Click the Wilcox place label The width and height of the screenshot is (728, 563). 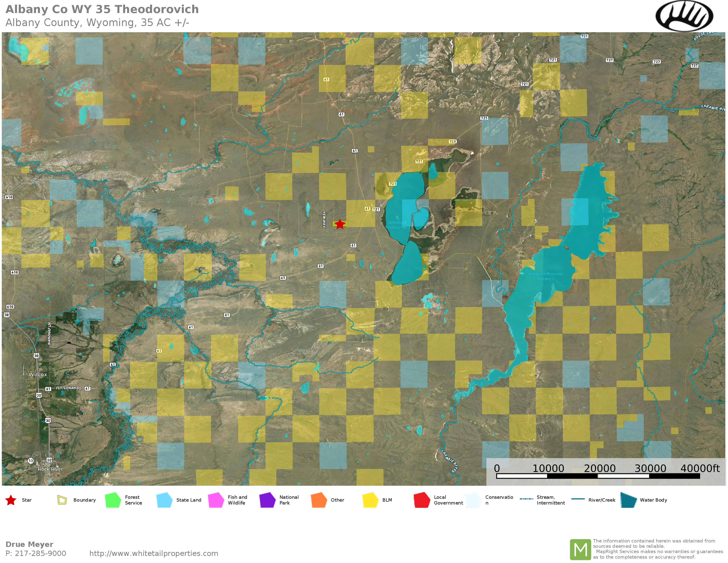[38, 374]
